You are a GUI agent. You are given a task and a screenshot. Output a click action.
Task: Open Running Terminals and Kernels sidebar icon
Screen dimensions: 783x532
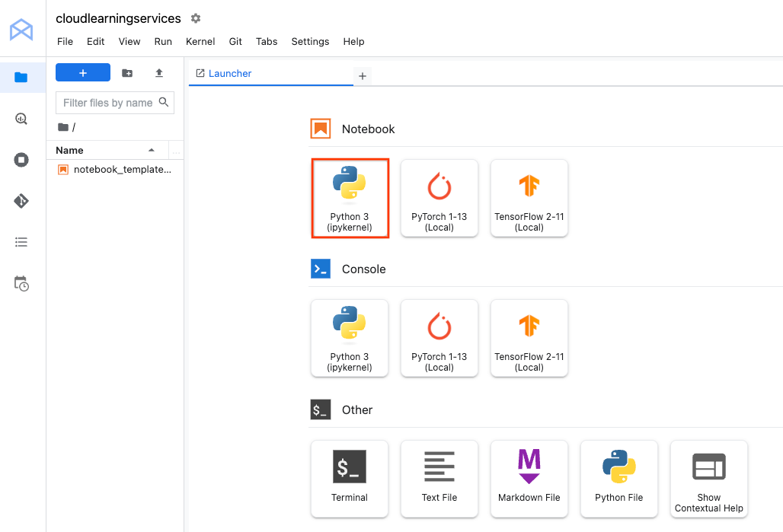[21, 160]
